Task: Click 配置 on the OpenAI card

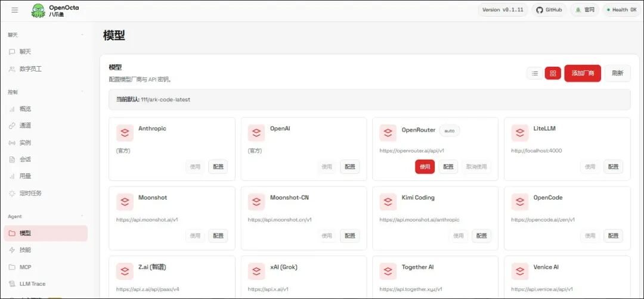Action: click(350, 167)
